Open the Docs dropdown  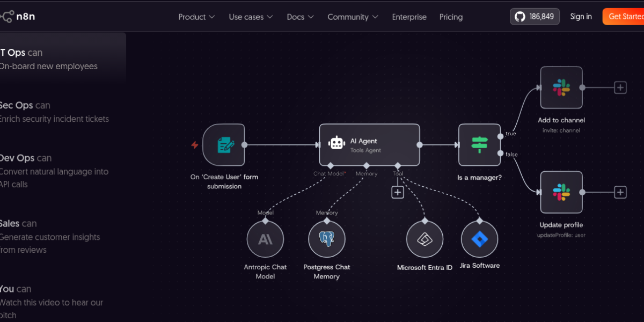(300, 17)
